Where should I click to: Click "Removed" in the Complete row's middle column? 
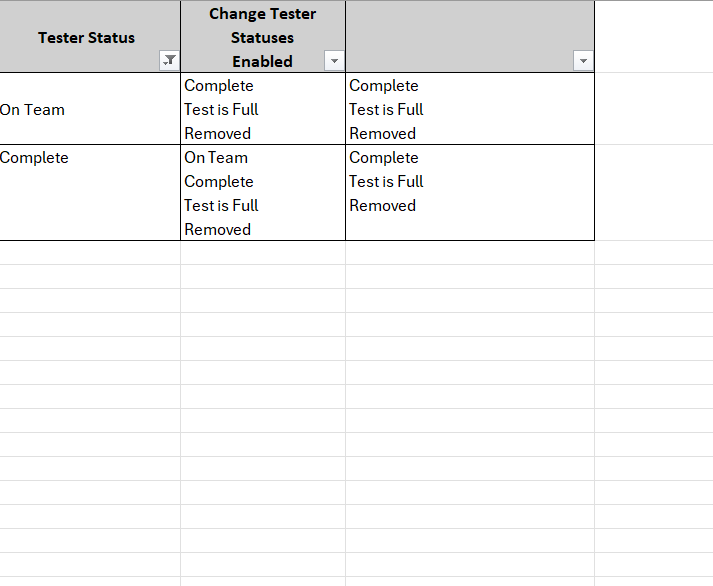pyautogui.click(x=217, y=229)
